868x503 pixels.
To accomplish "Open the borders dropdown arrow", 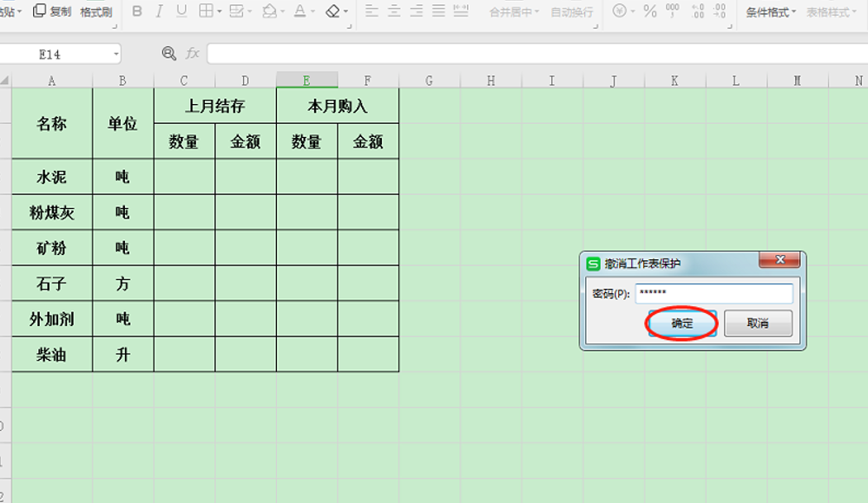I will (x=220, y=11).
